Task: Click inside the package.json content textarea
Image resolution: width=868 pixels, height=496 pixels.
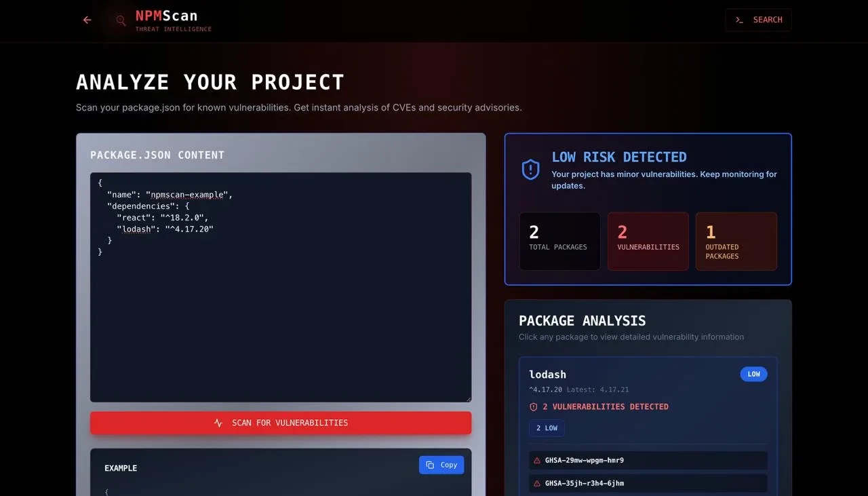Action: pyautogui.click(x=281, y=287)
